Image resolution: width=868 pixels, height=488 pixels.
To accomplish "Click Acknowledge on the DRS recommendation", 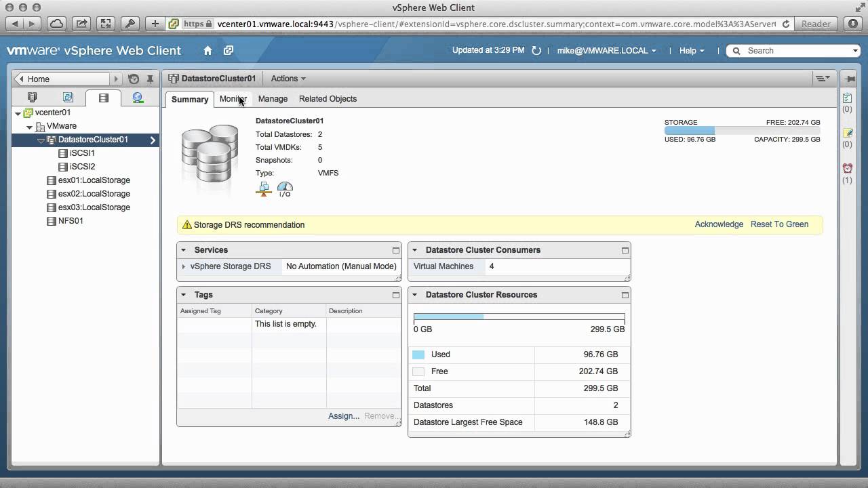I will click(719, 224).
